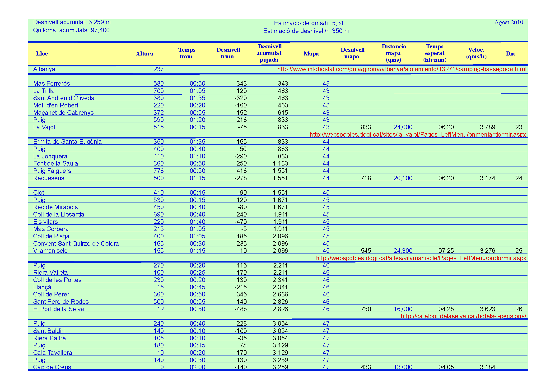The width and height of the screenshot is (555, 392).
Task: Select the Sant Baldiri place name
Action: click(x=49, y=331)
